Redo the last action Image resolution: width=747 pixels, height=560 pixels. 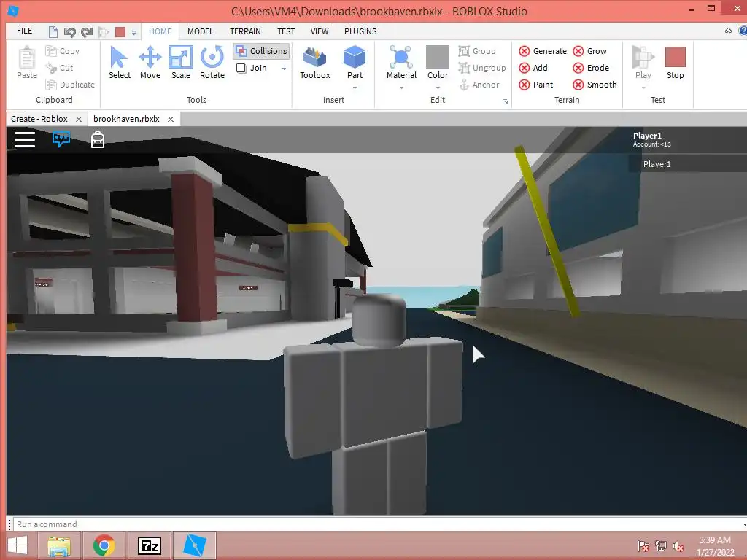[x=86, y=32]
